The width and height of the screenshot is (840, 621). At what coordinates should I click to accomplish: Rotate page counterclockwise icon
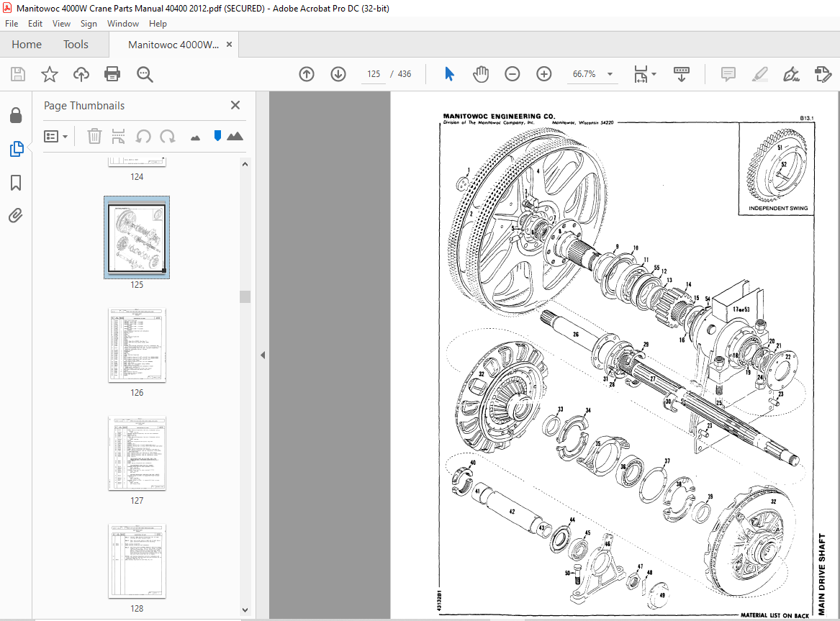143,137
